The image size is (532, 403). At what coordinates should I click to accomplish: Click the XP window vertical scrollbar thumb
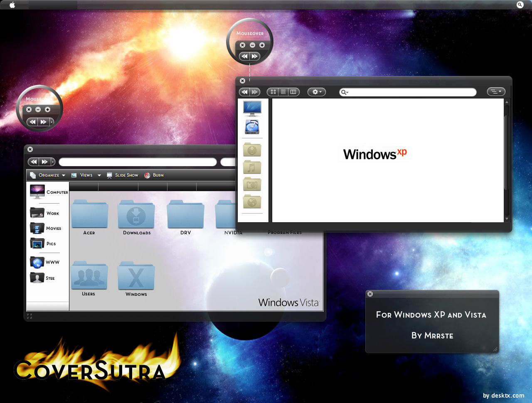[x=507, y=152]
